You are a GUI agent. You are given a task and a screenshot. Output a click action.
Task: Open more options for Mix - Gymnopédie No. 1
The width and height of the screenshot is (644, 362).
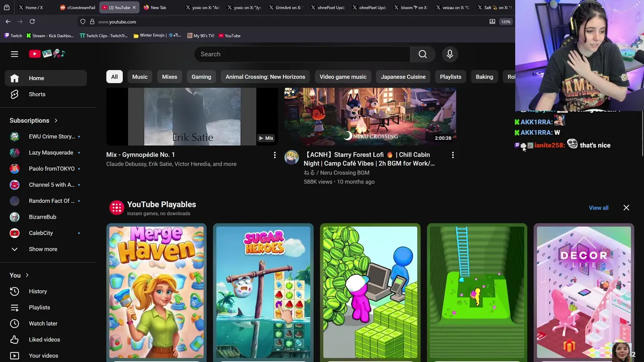tap(275, 155)
